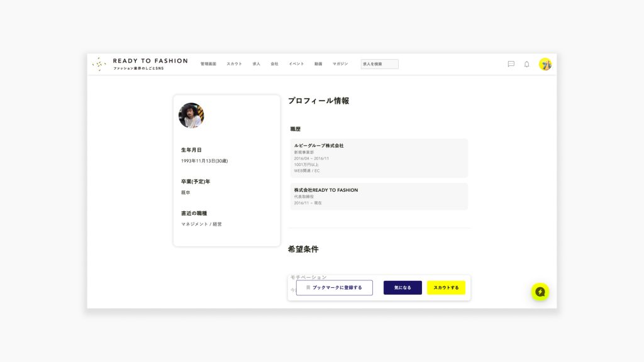Click the READY TO FASHION logo icon
The height and width of the screenshot is (362, 644).
[x=99, y=64]
